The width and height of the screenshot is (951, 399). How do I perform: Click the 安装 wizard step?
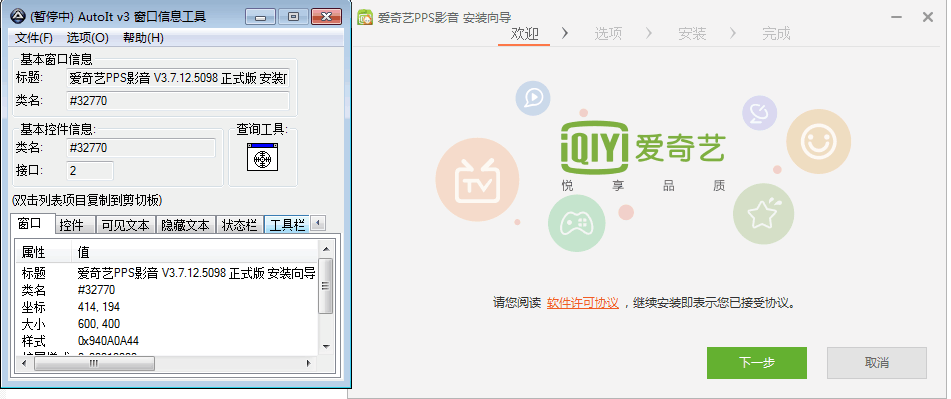tap(692, 33)
